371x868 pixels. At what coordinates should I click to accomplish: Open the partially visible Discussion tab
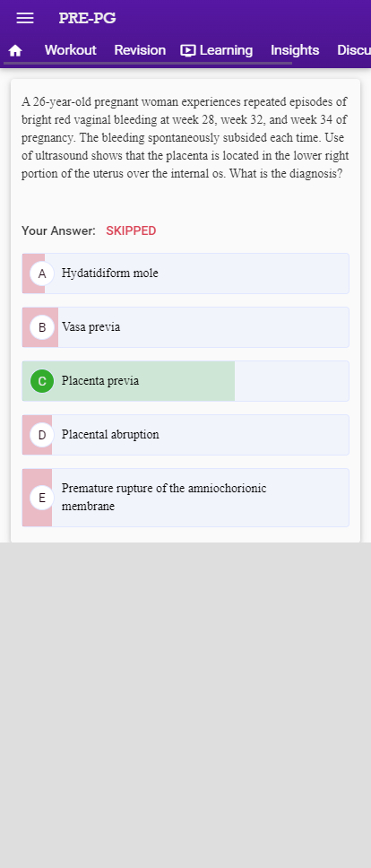click(x=354, y=50)
